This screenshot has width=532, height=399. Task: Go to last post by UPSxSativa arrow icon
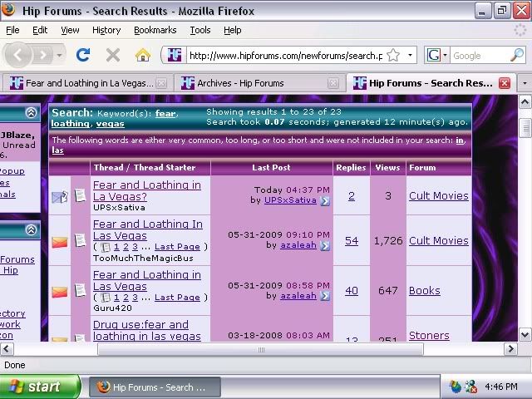pyautogui.click(x=325, y=201)
